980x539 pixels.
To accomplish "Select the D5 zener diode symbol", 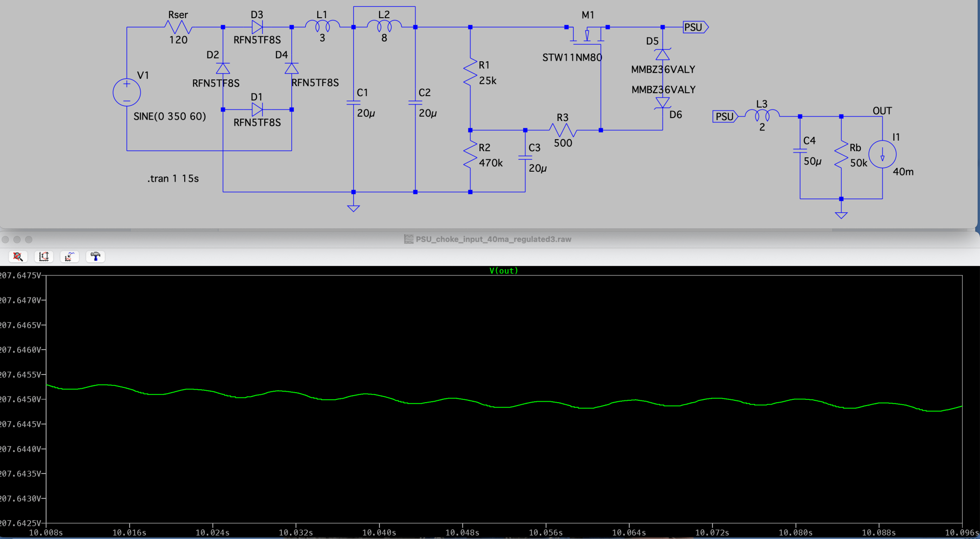I will [x=663, y=55].
